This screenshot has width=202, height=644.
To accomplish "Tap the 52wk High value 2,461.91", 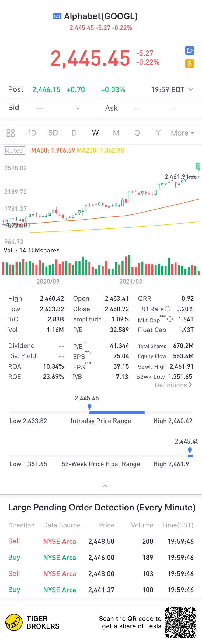I will pos(182,366).
